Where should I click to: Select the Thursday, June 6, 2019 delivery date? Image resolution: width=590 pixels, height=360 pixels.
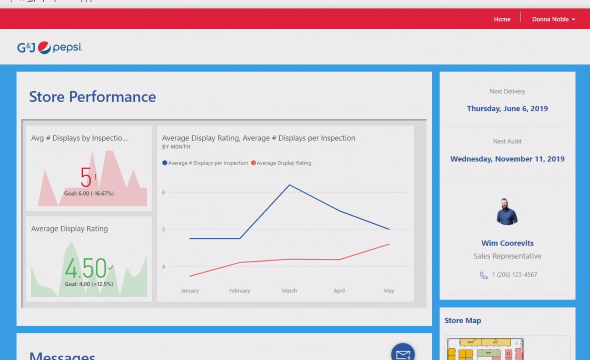click(x=507, y=109)
